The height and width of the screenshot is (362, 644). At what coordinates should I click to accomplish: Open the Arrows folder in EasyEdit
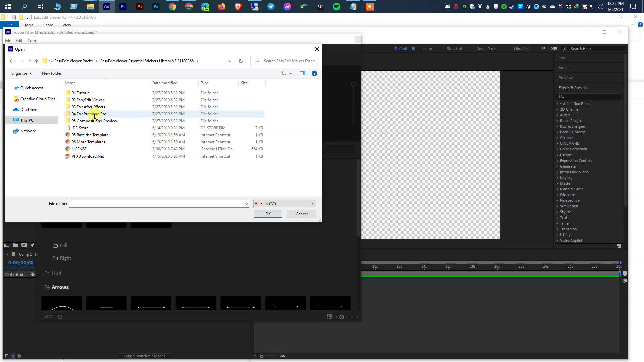pos(57,287)
